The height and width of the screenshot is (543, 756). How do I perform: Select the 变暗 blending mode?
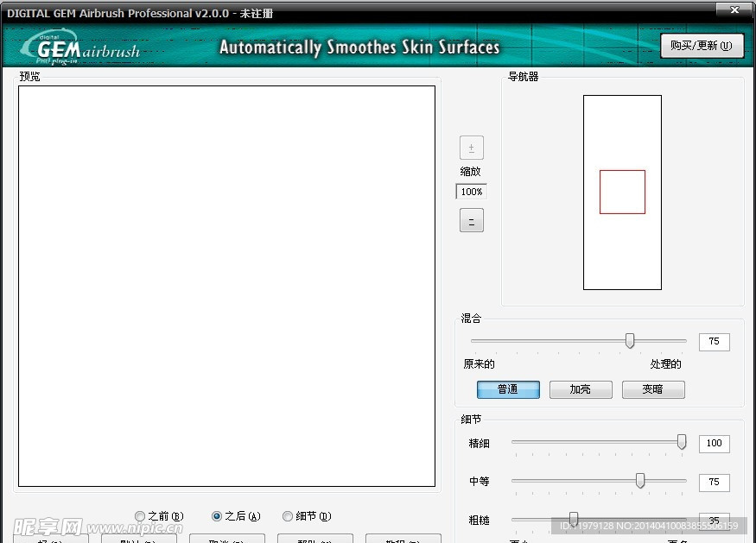(x=652, y=389)
